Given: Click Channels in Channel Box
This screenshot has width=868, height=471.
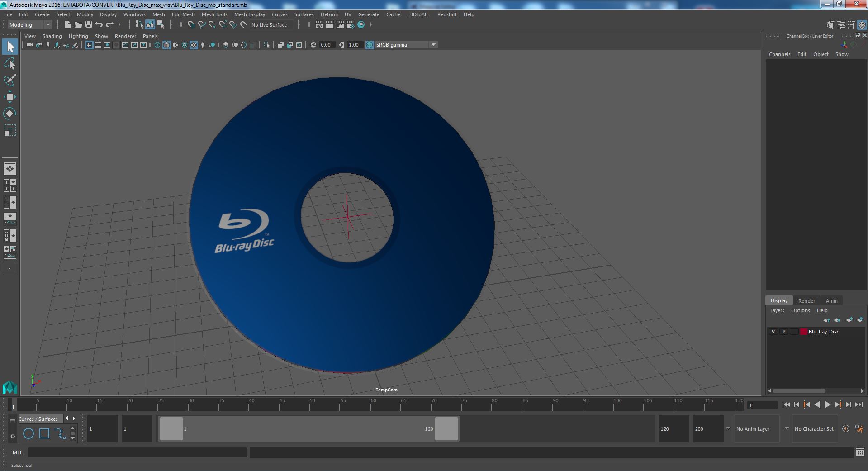Looking at the screenshot, I should [779, 54].
